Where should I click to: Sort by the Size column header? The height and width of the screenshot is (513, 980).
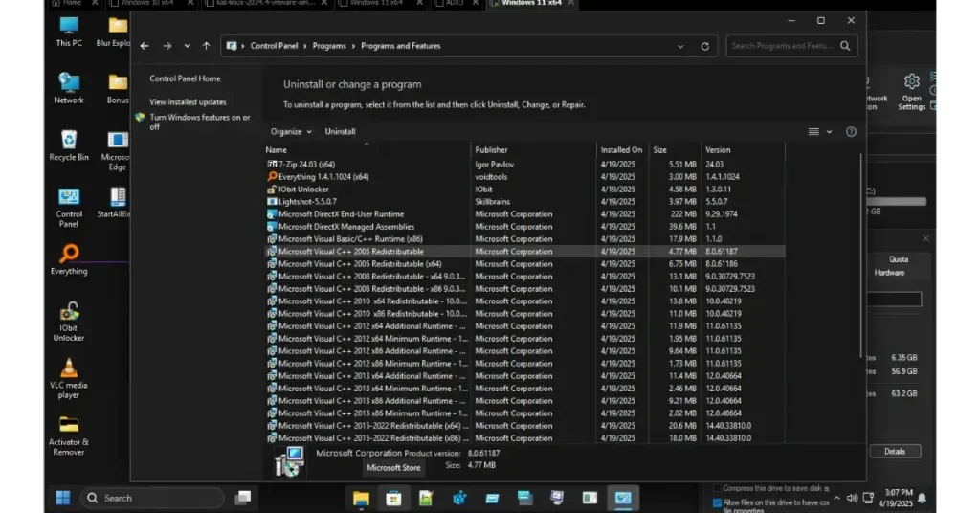click(x=675, y=150)
